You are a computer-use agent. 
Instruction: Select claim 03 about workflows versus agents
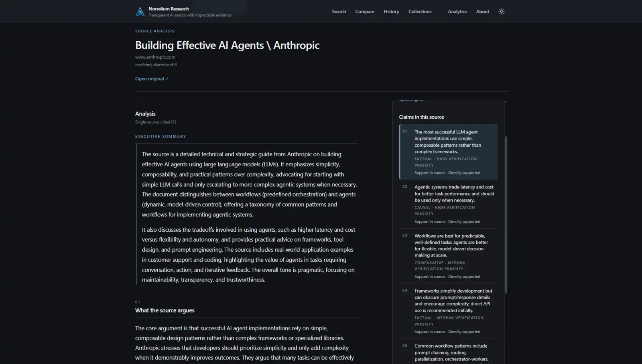click(448, 256)
